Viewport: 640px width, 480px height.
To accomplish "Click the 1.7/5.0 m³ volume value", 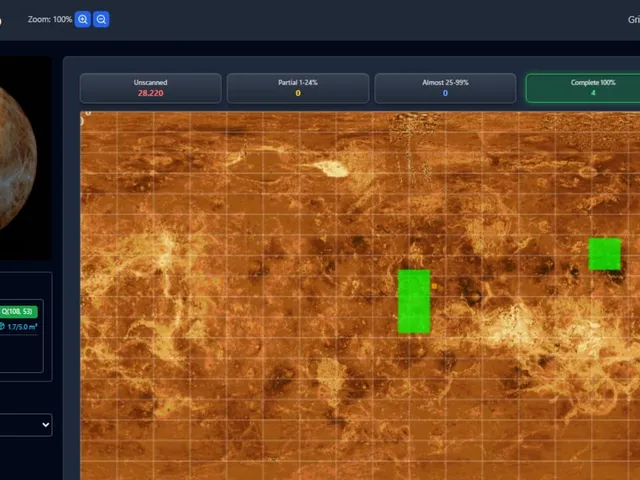I will pos(22,327).
